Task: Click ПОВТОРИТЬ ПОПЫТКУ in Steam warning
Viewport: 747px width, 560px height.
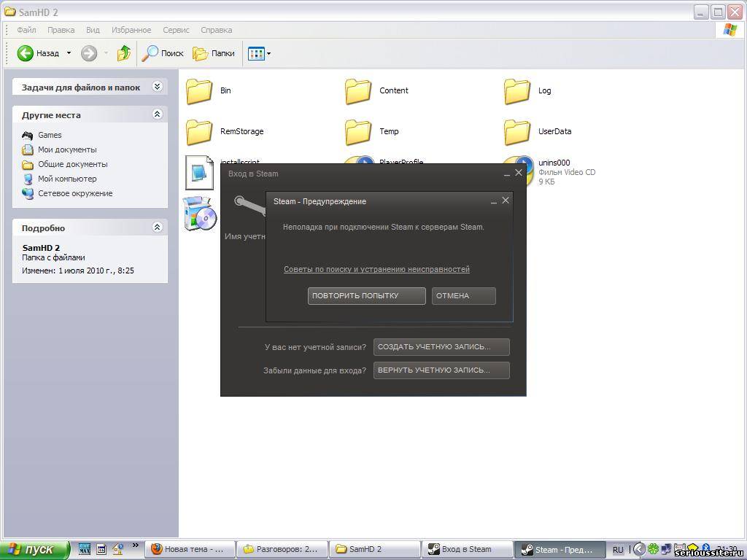Action: click(366, 296)
